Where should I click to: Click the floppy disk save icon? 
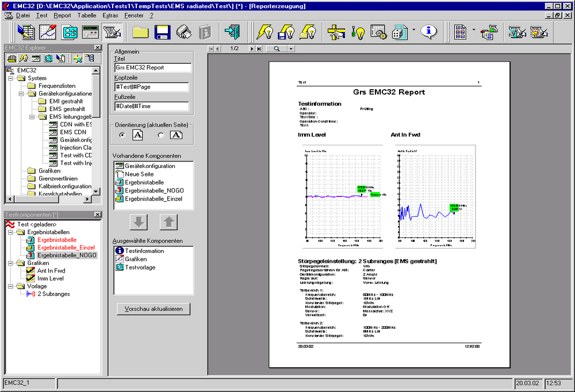coord(163,32)
